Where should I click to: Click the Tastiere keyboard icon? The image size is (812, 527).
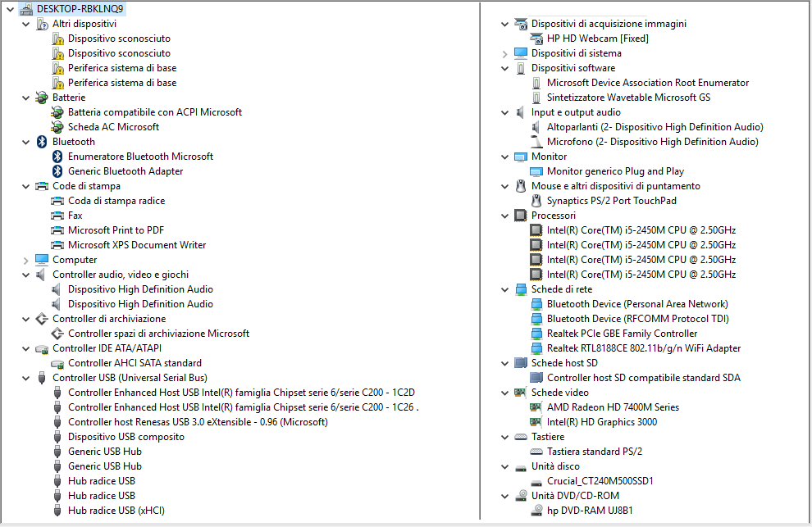521,437
